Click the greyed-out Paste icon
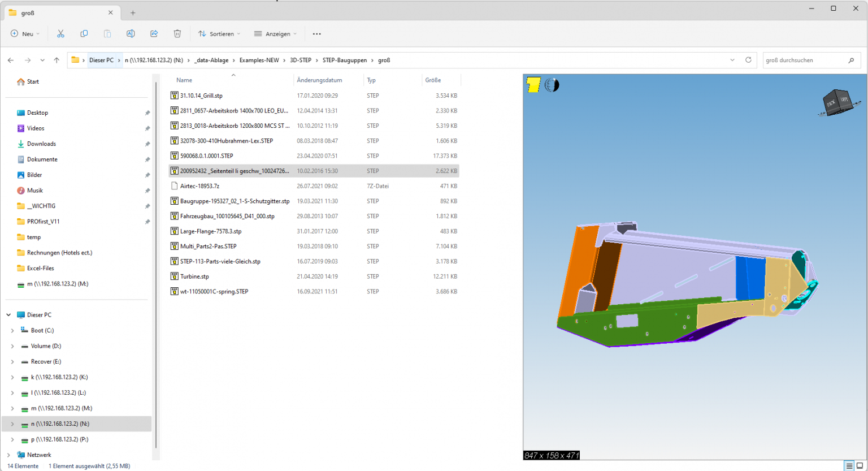The height and width of the screenshot is (471, 868). pyautogui.click(x=107, y=34)
